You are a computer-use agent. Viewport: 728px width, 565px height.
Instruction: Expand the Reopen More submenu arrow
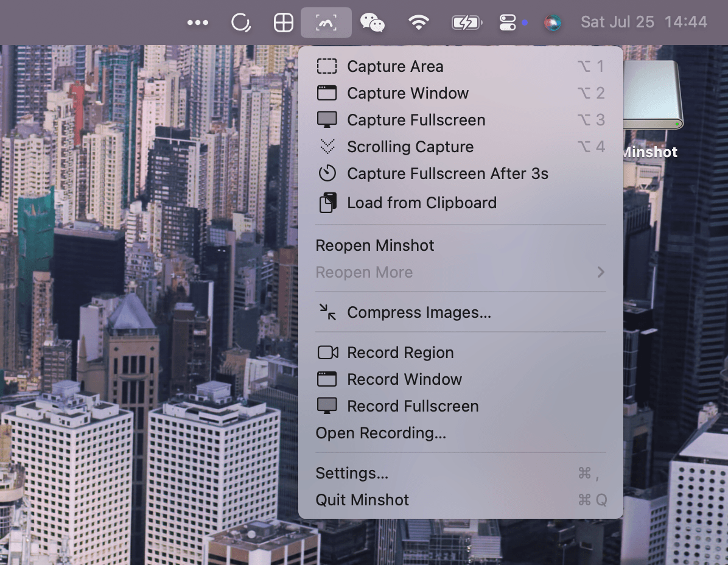601,272
